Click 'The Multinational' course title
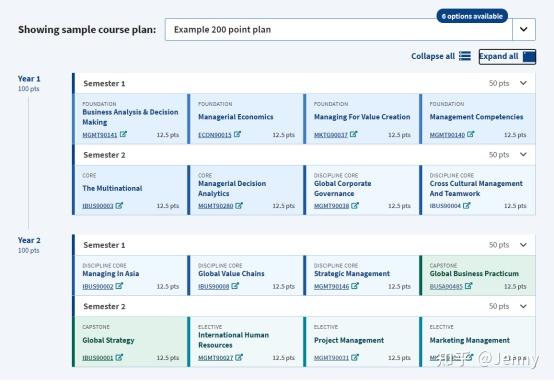This screenshot has width=554, height=384. (x=112, y=188)
